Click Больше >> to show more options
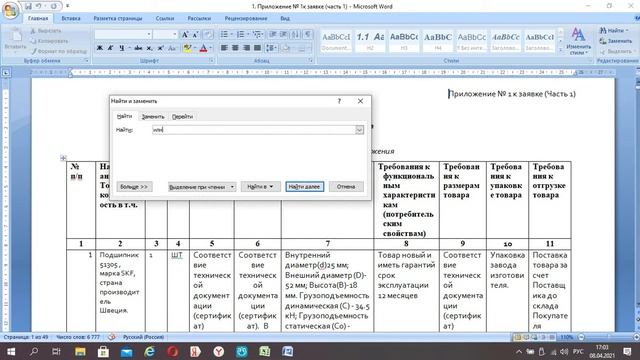The height and width of the screenshot is (360, 640). pos(134,187)
